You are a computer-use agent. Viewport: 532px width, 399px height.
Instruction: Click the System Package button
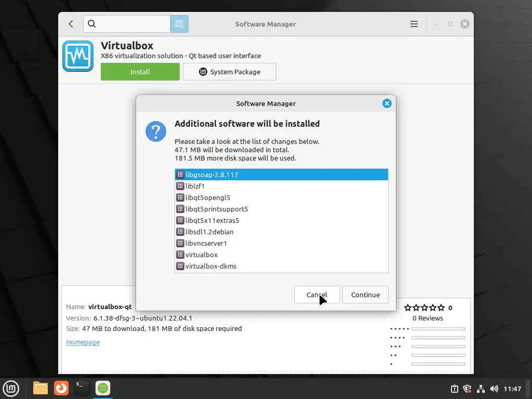pyautogui.click(x=229, y=72)
